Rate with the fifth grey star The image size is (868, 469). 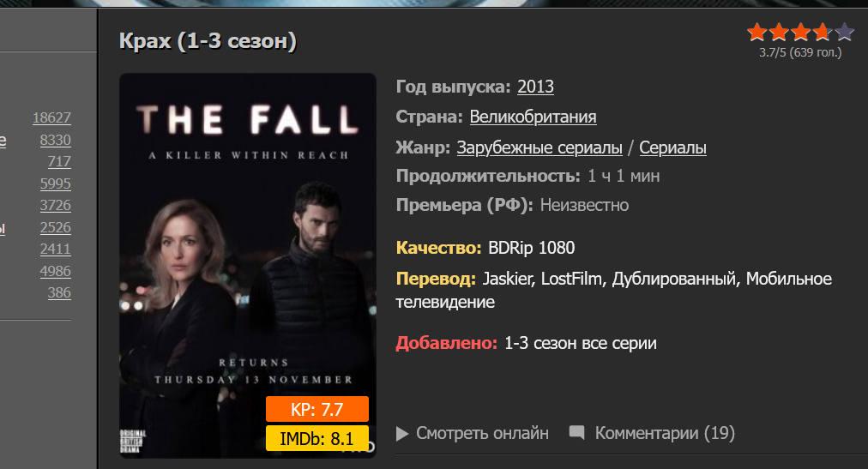844,32
